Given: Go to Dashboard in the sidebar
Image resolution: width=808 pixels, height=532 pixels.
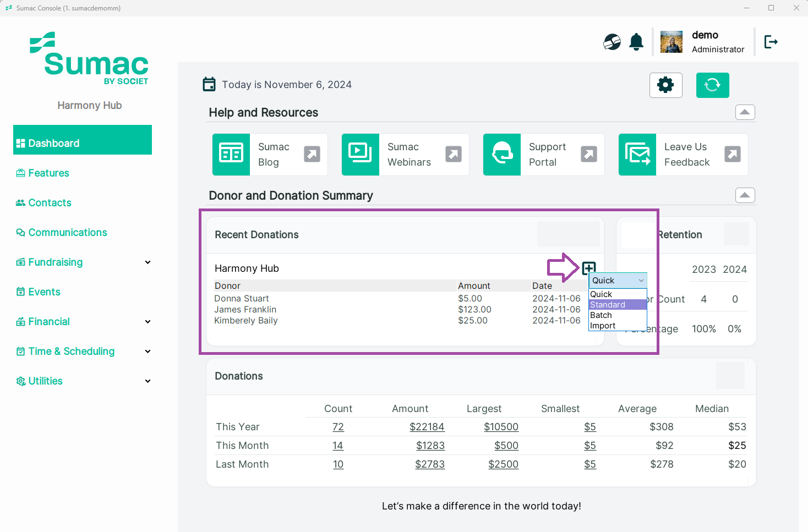Looking at the screenshot, I should [x=83, y=140].
